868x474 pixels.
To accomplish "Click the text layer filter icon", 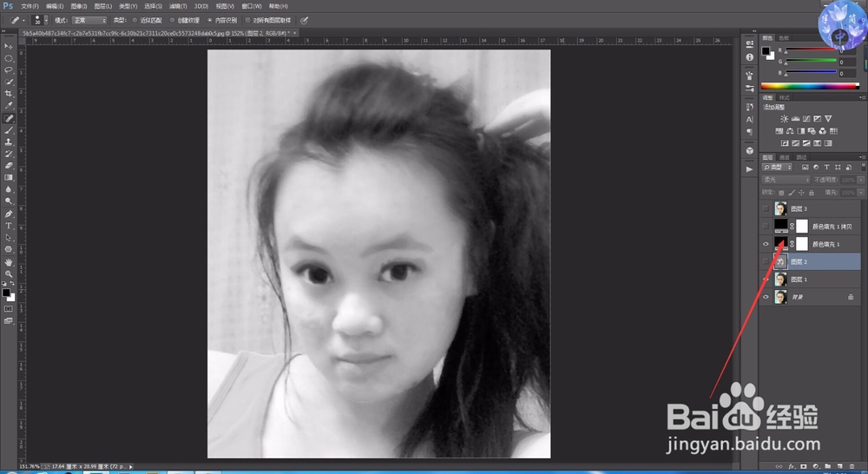I will click(x=826, y=168).
